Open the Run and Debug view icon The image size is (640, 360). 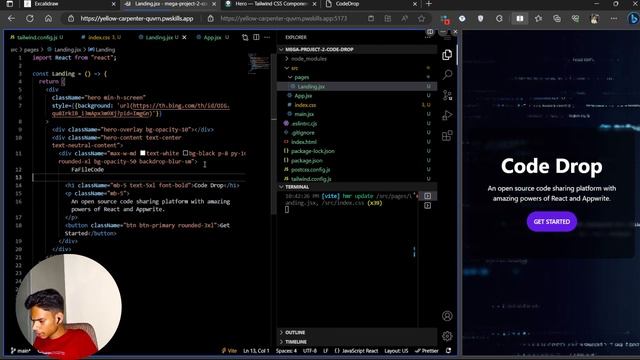coord(447,116)
